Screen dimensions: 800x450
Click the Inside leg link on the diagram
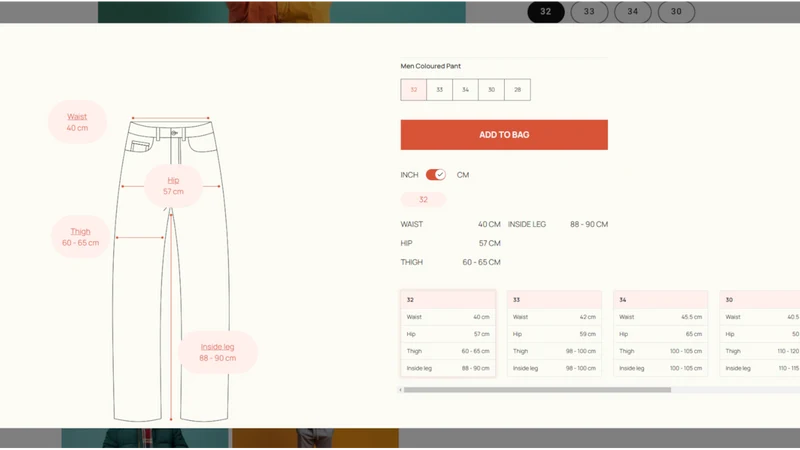(x=217, y=347)
